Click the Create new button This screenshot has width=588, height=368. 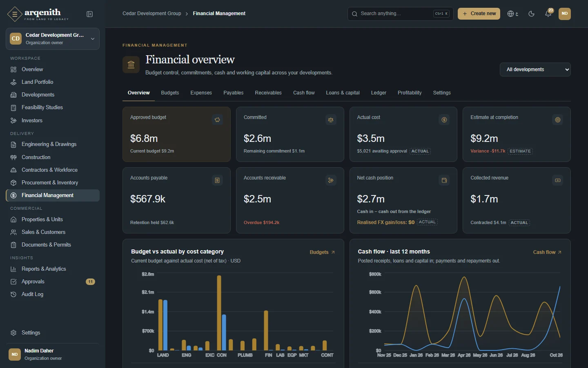479,13
